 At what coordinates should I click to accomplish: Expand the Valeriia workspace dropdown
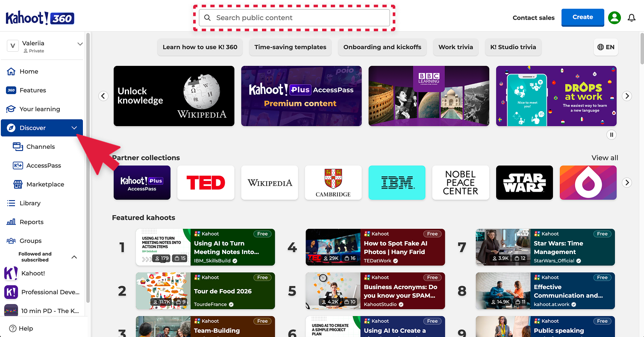click(80, 44)
